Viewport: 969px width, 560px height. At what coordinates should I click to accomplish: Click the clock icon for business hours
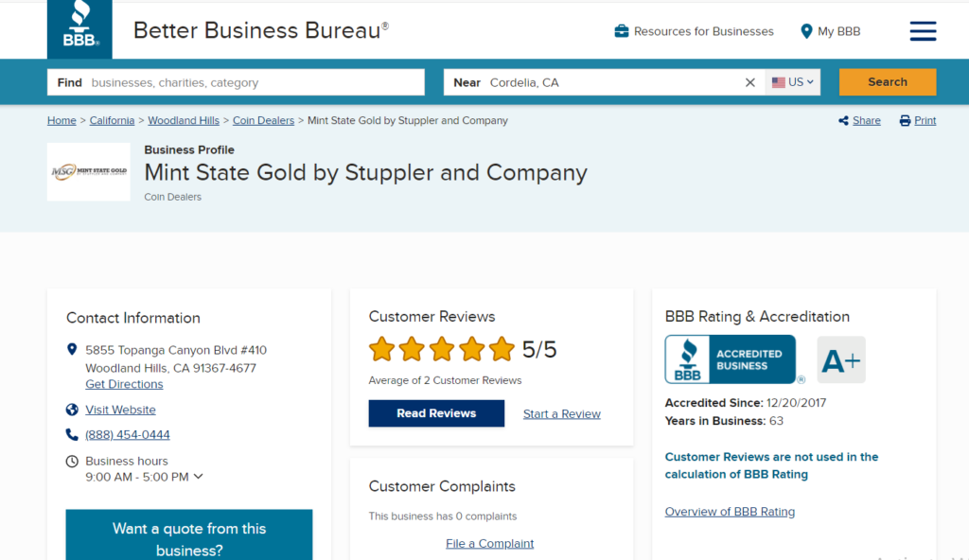pos(72,461)
